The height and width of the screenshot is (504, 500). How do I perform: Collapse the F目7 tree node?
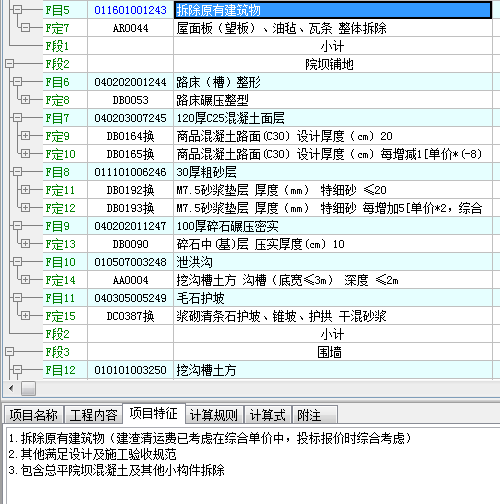tap(17, 118)
